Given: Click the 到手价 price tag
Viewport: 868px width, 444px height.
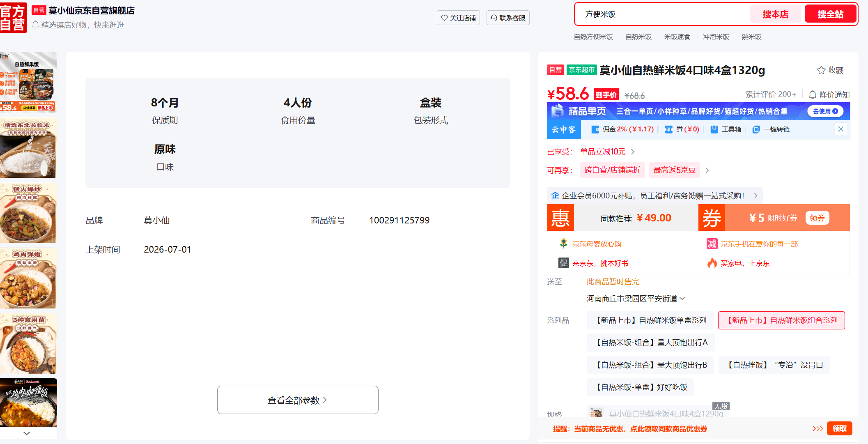Looking at the screenshot, I should (606, 95).
